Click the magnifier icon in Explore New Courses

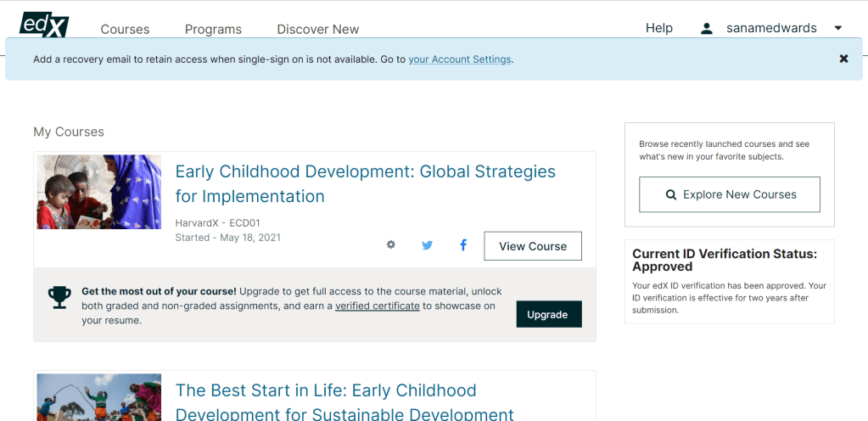(x=671, y=194)
